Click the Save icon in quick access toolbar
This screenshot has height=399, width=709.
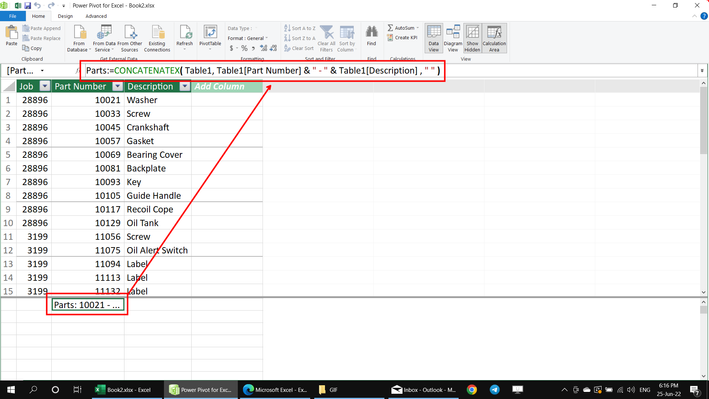pyautogui.click(x=28, y=5)
